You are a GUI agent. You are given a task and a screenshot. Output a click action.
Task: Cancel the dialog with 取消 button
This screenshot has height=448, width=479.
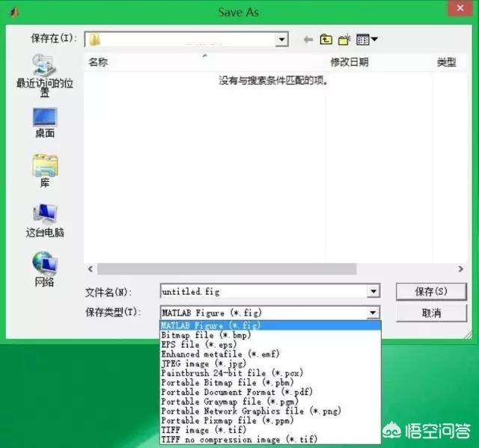[x=431, y=313]
